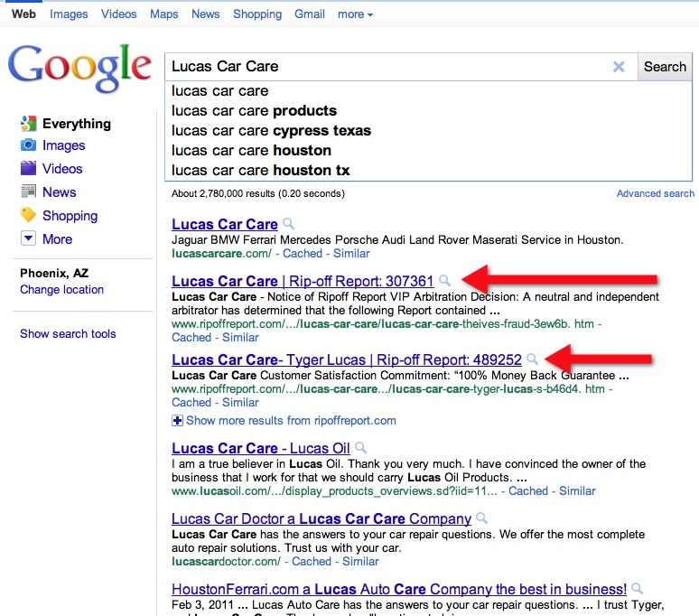
Task: Expand the More sidebar dropdown arrow
Action: [28, 238]
